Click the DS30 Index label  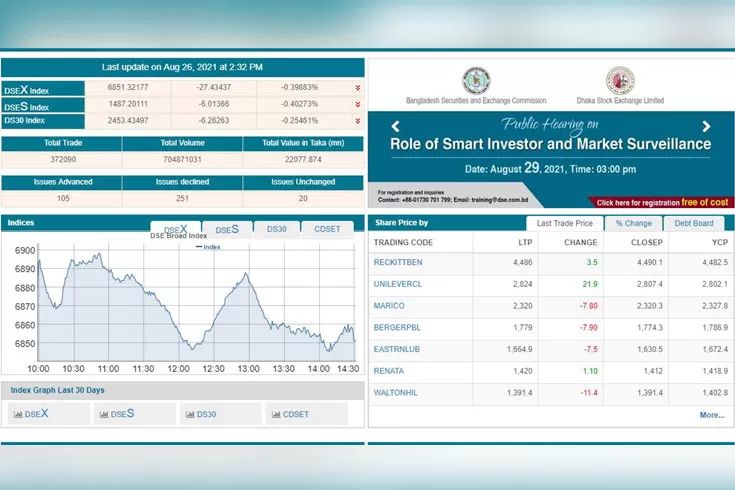24,121
